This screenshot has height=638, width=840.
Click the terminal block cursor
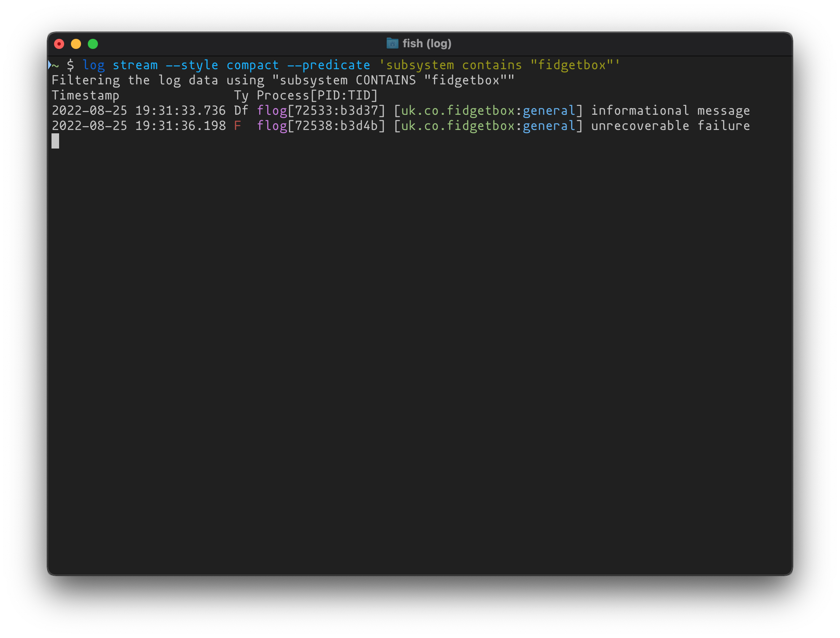point(55,141)
